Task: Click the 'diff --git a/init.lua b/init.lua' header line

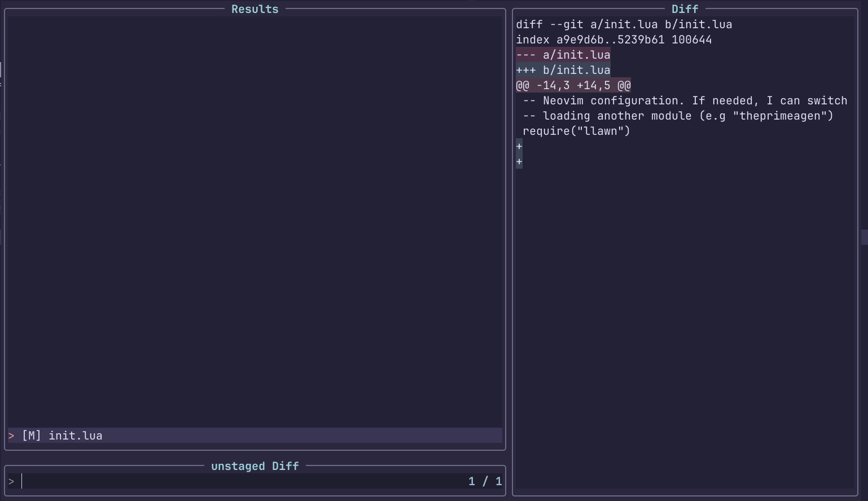Action: (x=624, y=24)
